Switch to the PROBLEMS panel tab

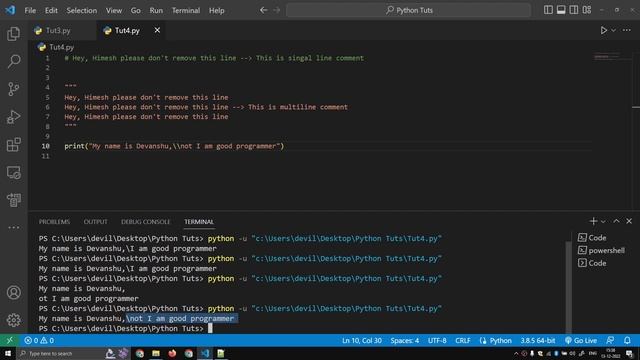[54, 222]
